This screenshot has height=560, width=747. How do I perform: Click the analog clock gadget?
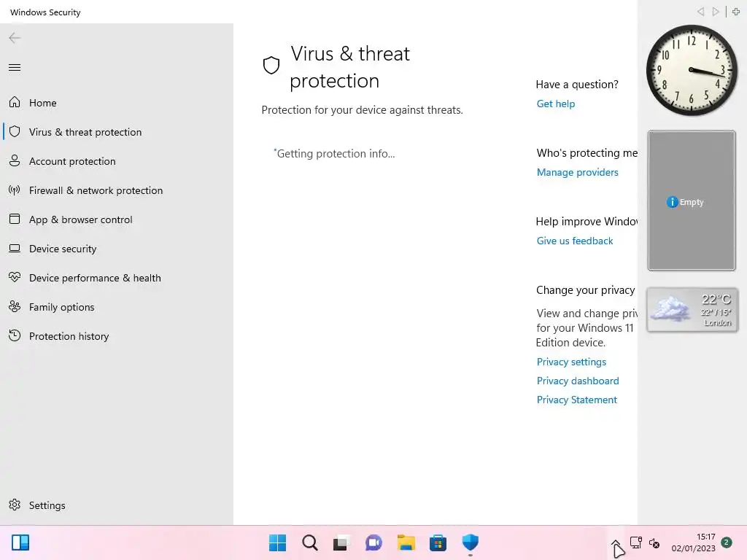tap(692, 70)
